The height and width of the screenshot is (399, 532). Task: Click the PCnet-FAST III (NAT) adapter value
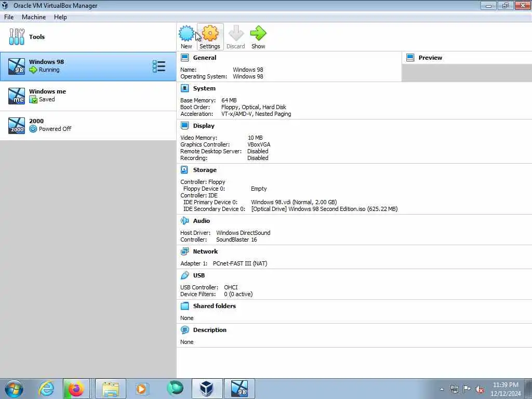pyautogui.click(x=240, y=263)
